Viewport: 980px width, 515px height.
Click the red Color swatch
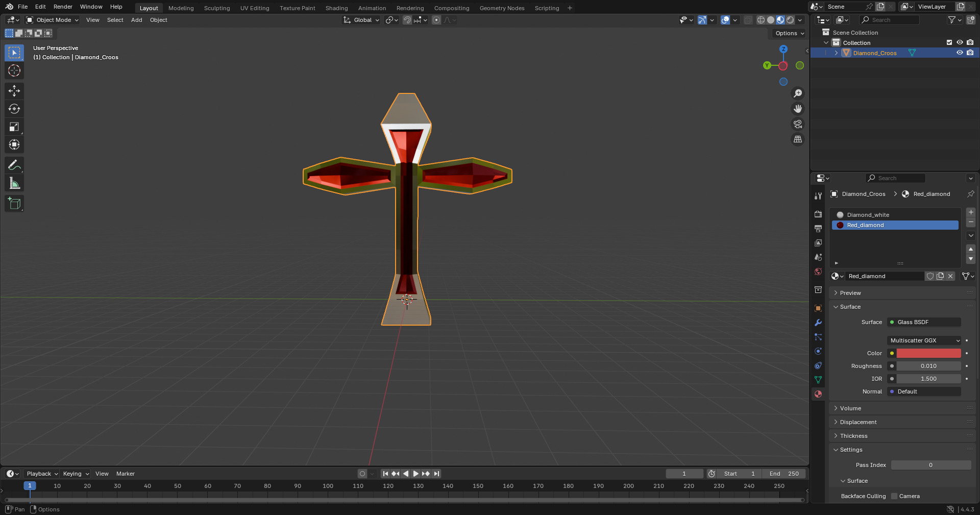(x=929, y=353)
